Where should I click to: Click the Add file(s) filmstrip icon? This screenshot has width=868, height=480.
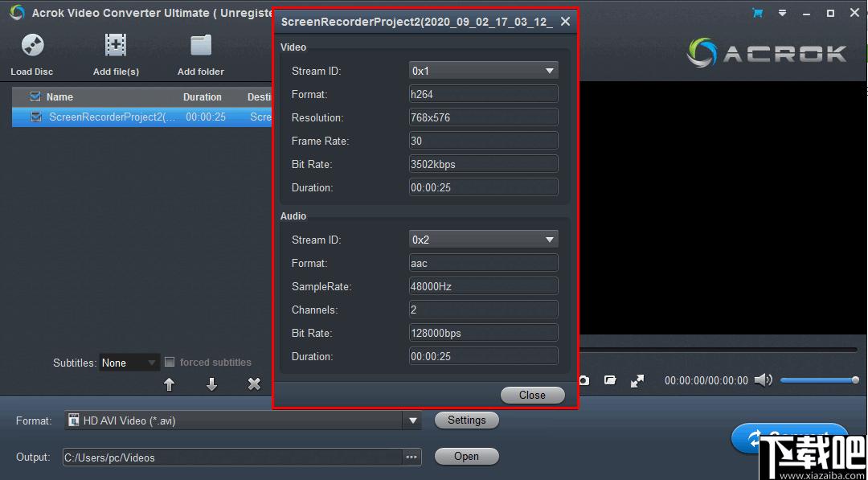[116, 45]
